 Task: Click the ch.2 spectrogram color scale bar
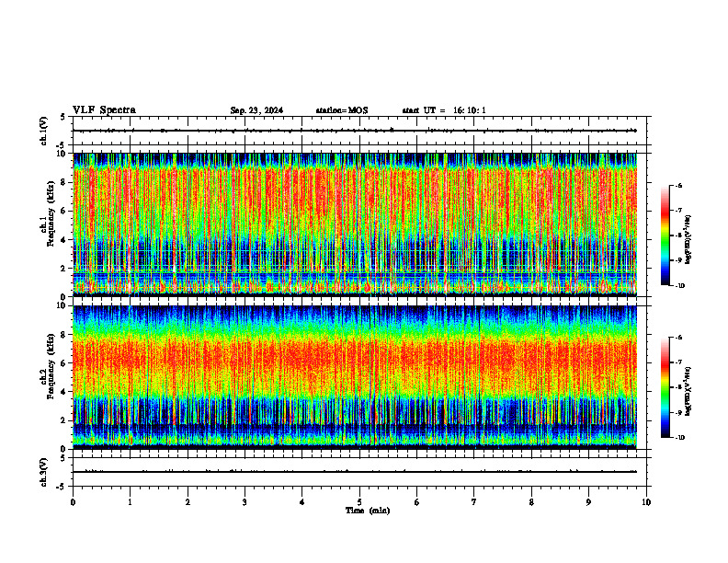[665, 387]
